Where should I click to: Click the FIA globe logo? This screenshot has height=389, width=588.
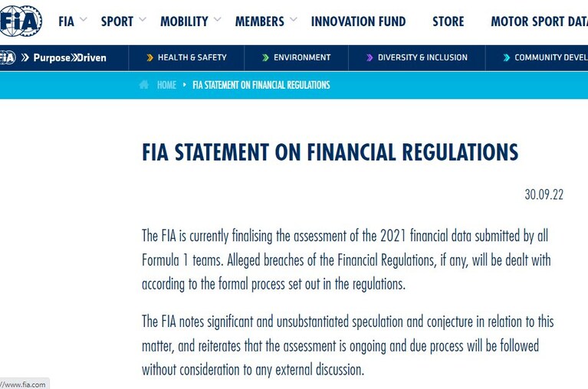21,21
